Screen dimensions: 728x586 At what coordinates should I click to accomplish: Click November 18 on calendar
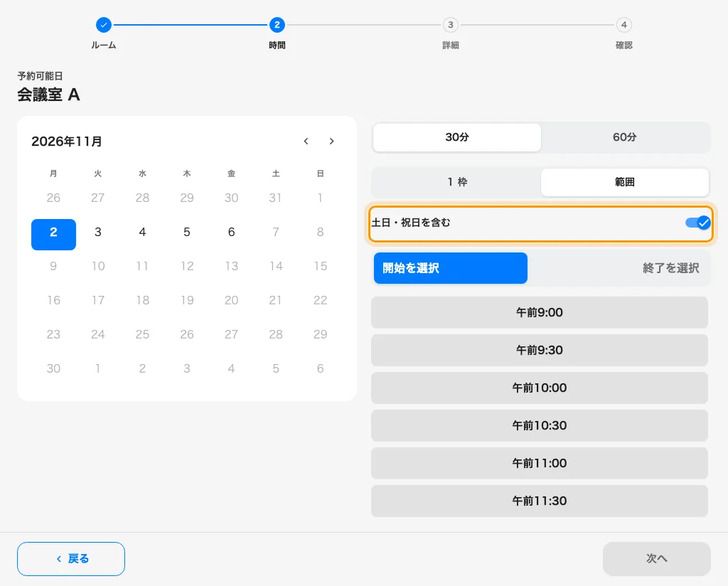click(x=142, y=300)
